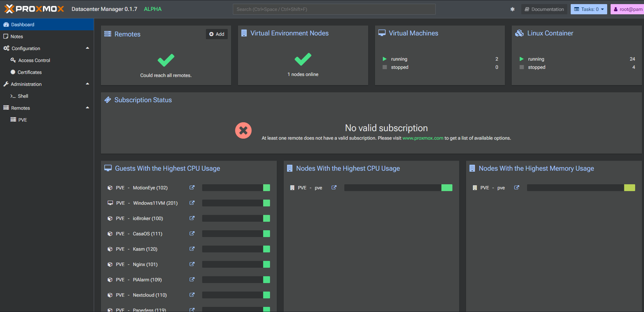Screen dimensions: 644x312
Task: Open Nginx (101) external link icon
Action: (192, 264)
